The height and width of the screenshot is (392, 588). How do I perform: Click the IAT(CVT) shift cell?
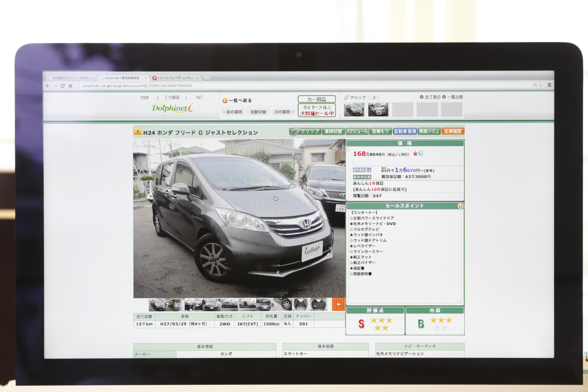pyautogui.click(x=248, y=324)
